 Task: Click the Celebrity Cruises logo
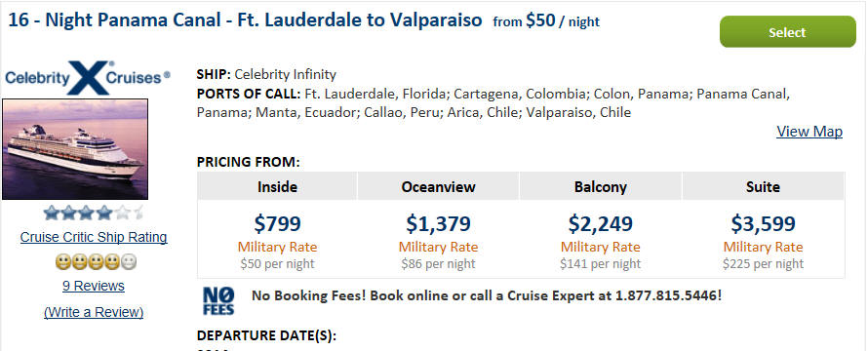[x=88, y=77]
